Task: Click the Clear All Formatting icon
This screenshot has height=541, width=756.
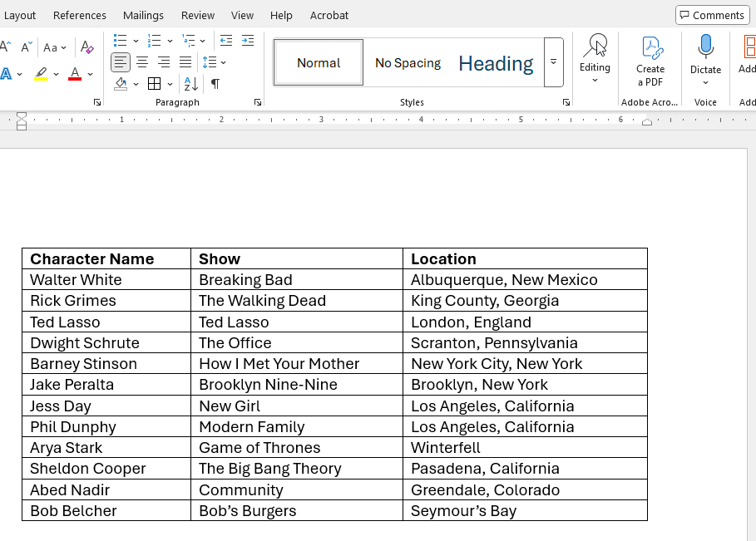Action: click(x=87, y=47)
